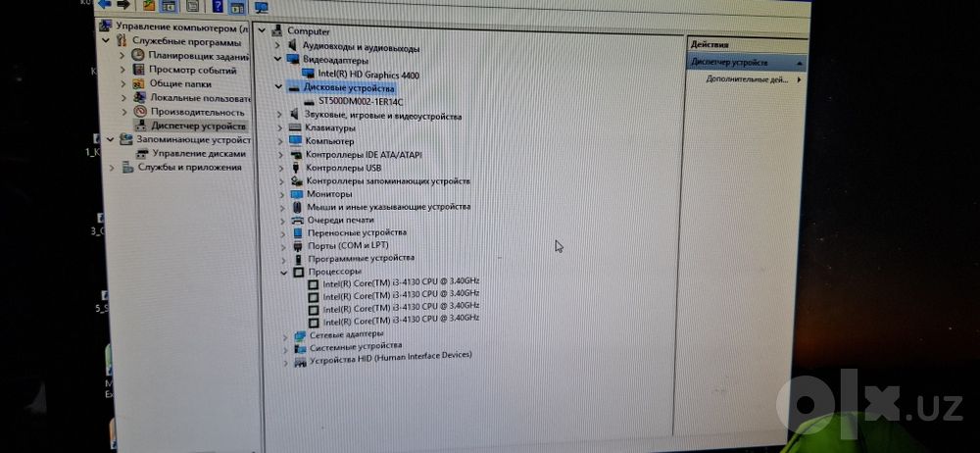The height and width of the screenshot is (453, 980).
Task: Click the Процессоры chip icon
Action: [299, 272]
